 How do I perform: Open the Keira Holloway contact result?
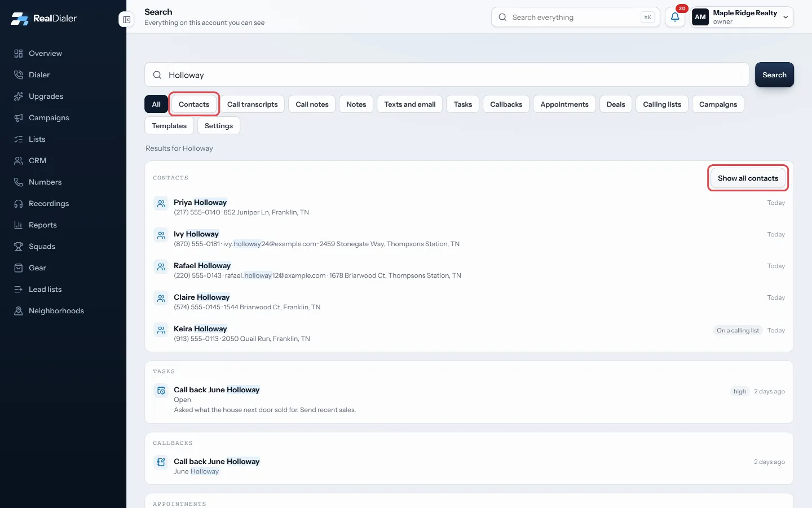pyautogui.click(x=469, y=334)
